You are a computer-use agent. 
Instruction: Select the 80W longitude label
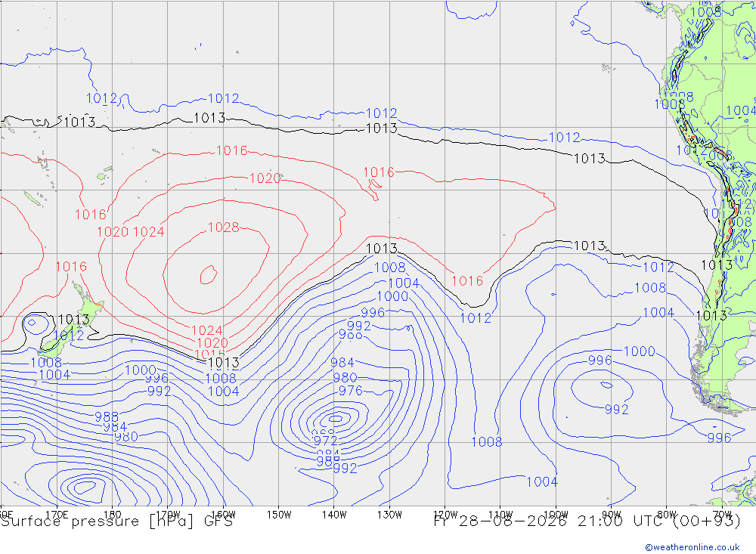667,515
